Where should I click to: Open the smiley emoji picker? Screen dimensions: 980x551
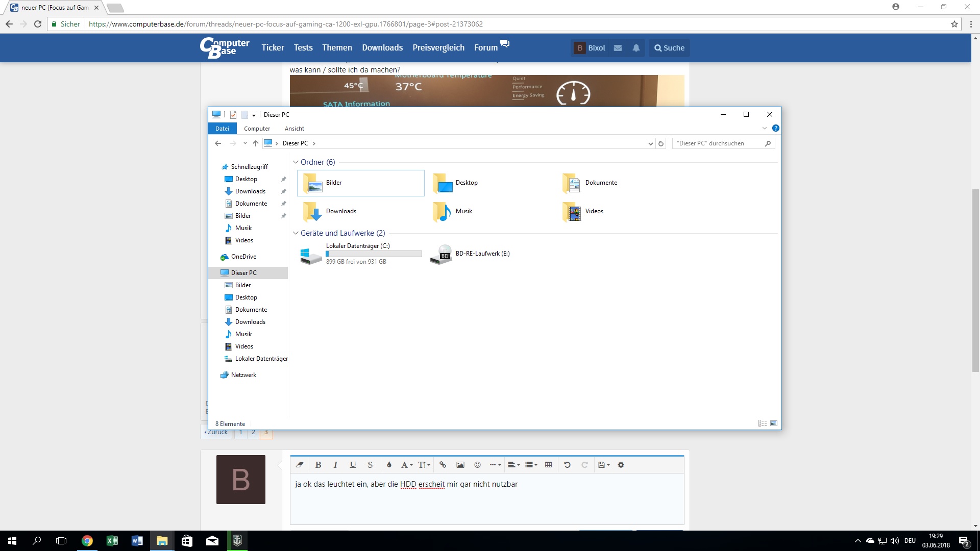click(x=477, y=465)
